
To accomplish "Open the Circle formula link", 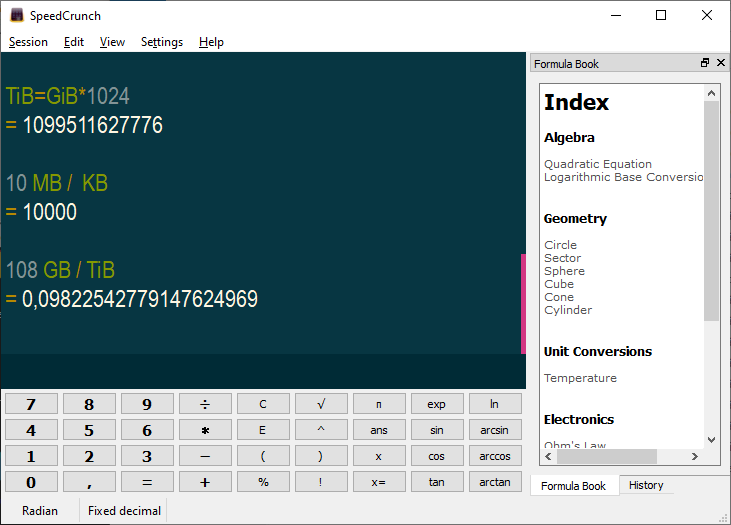I will 560,245.
